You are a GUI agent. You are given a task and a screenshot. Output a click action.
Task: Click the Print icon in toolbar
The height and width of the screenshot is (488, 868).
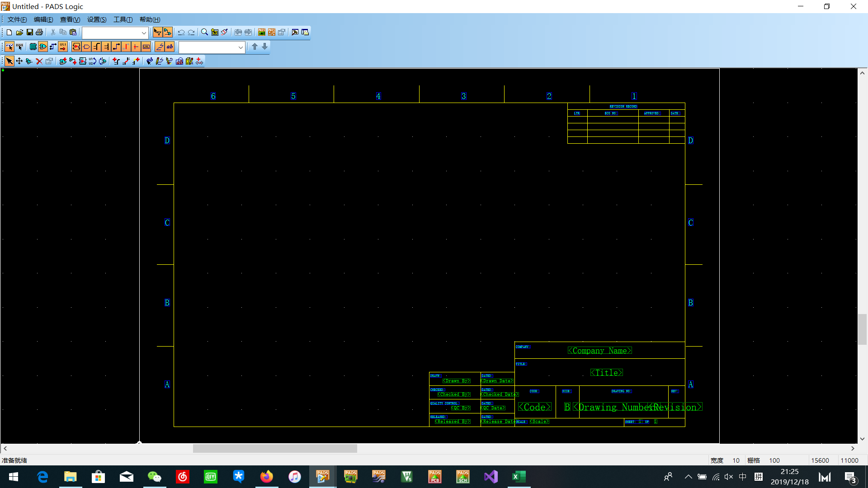[x=39, y=32]
